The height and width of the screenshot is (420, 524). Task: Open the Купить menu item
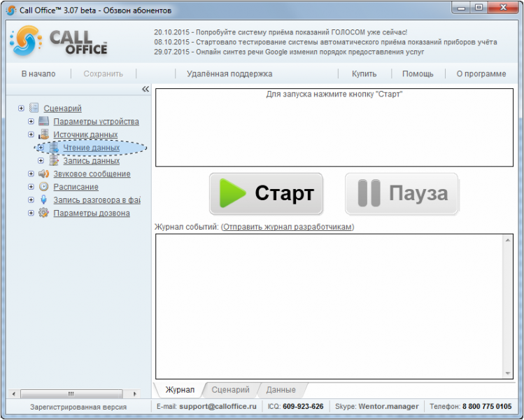(364, 74)
